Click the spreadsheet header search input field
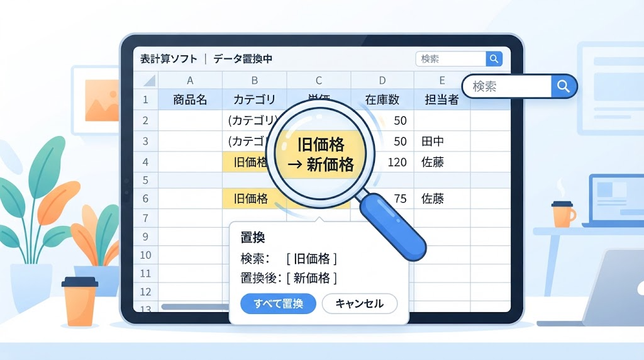The height and width of the screenshot is (360, 644). (451, 59)
